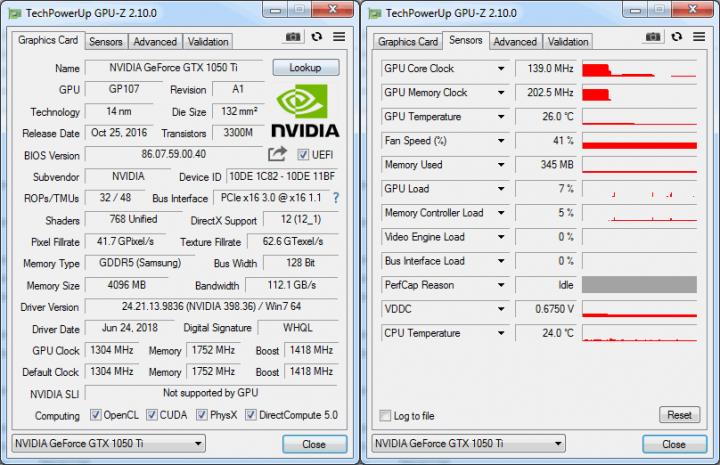Viewport: 720px width, 465px height.
Task: Minimize the left GPU-Z window
Action: [x=276, y=10]
